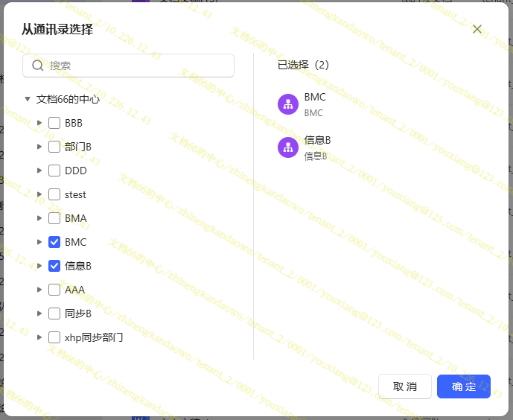Image resolution: width=513 pixels, height=420 pixels.
Task: Tick the 部门B checkbox
Action: tap(54, 147)
